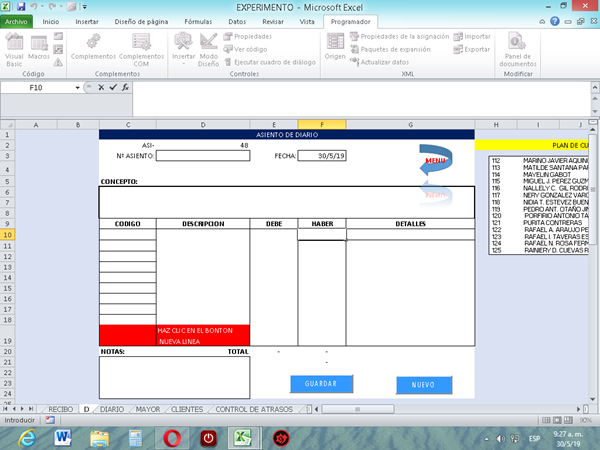Cancel cell entry with X icon
The width and height of the screenshot is (600, 450).
tap(101, 88)
